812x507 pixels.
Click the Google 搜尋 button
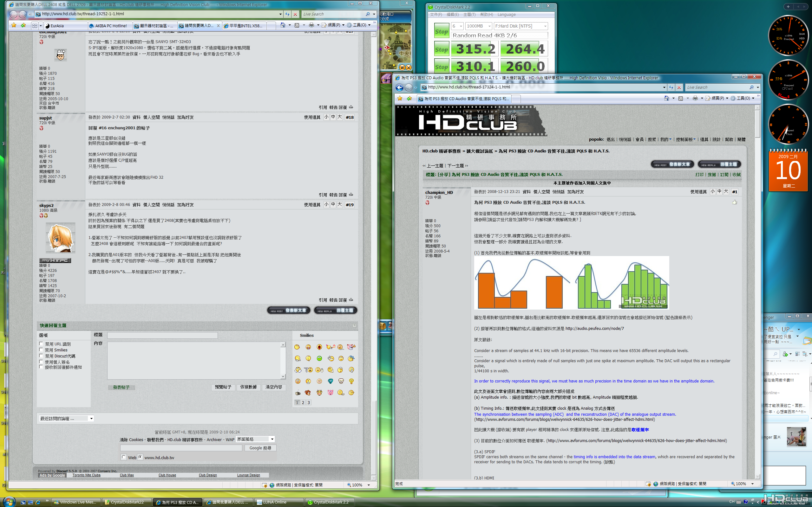tap(260, 448)
